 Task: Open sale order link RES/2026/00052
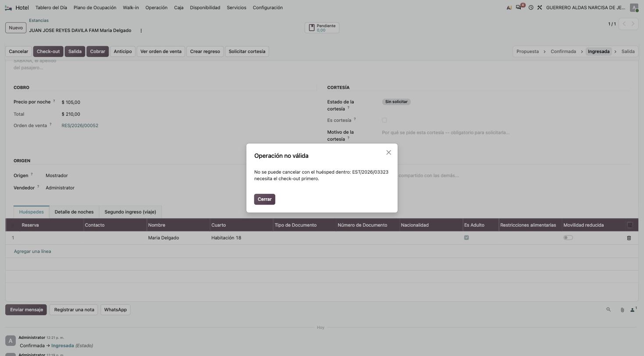pos(80,125)
